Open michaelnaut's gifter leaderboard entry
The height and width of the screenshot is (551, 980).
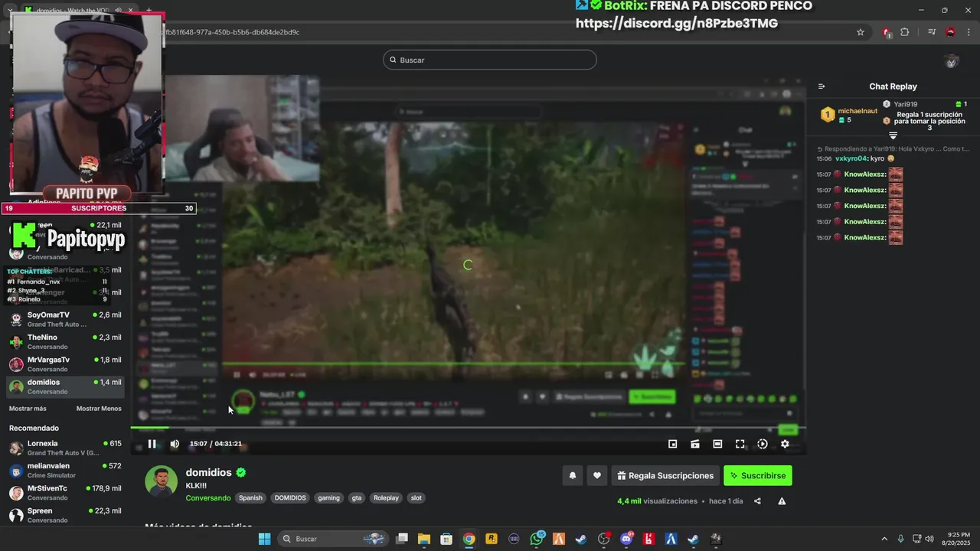848,115
